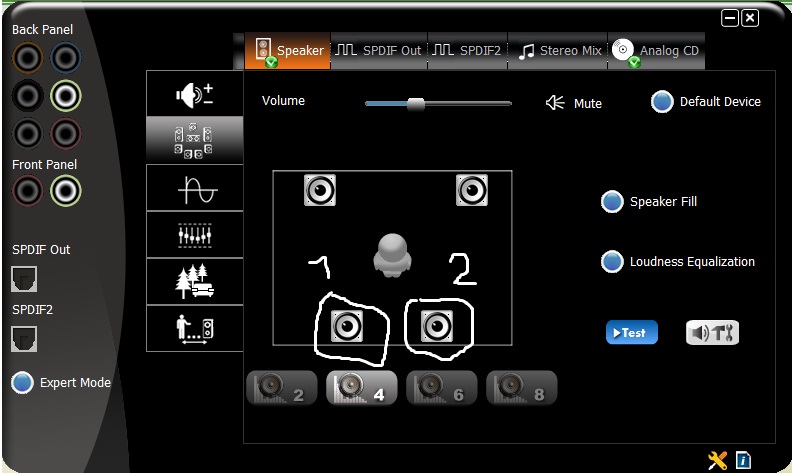Click the front left speaker icon
Image resolution: width=792 pixels, height=473 pixels.
point(320,189)
